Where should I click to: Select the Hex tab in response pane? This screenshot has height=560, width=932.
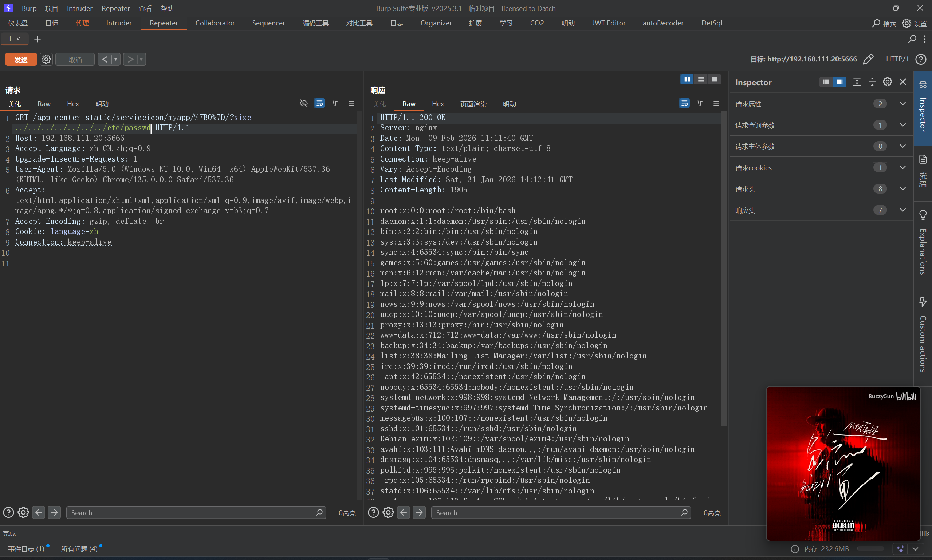[438, 104]
